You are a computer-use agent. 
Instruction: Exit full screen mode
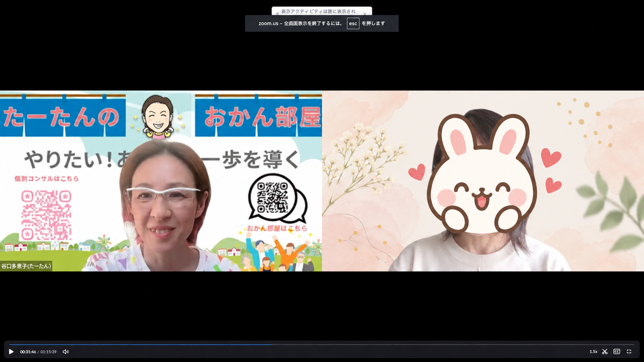629,352
